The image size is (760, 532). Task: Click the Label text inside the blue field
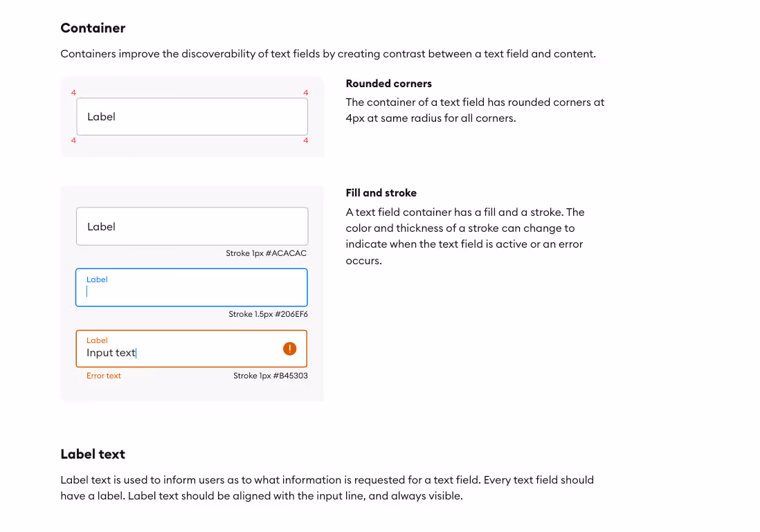97,279
